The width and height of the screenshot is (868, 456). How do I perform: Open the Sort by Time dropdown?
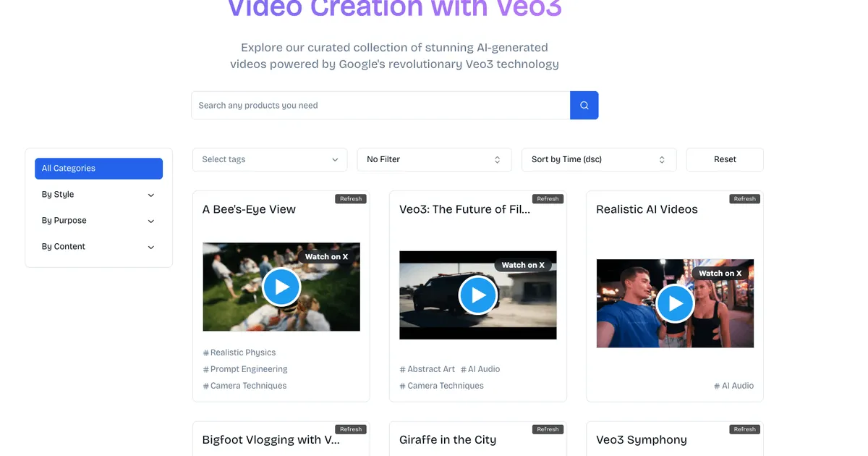coord(598,160)
